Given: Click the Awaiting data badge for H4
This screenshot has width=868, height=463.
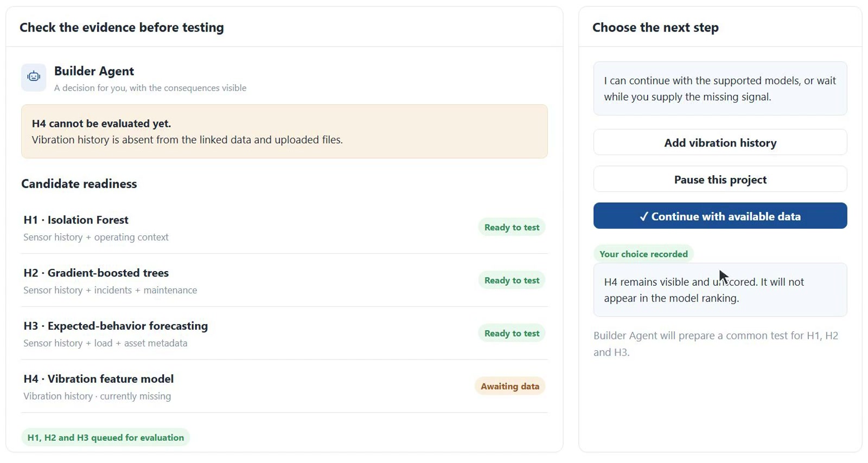Looking at the screenshot, I should pos(510,386).
